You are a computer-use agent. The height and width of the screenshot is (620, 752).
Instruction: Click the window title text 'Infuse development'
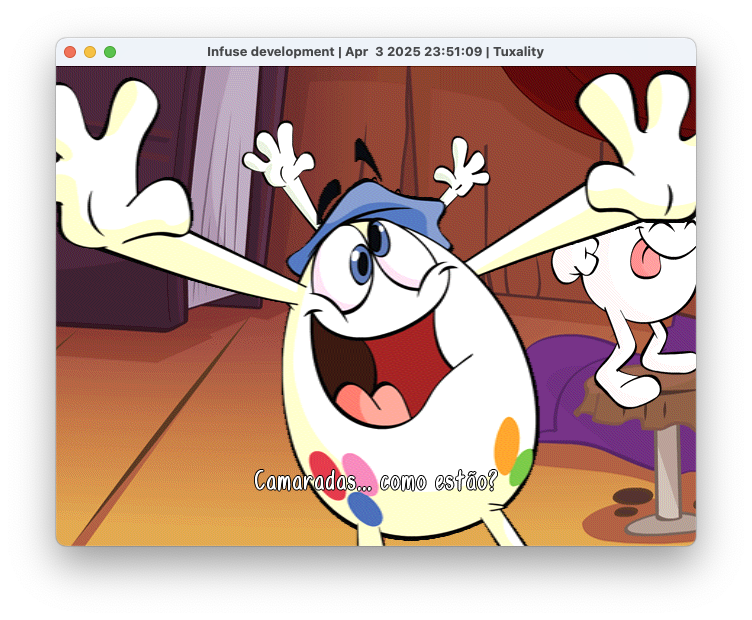point(270,52)
